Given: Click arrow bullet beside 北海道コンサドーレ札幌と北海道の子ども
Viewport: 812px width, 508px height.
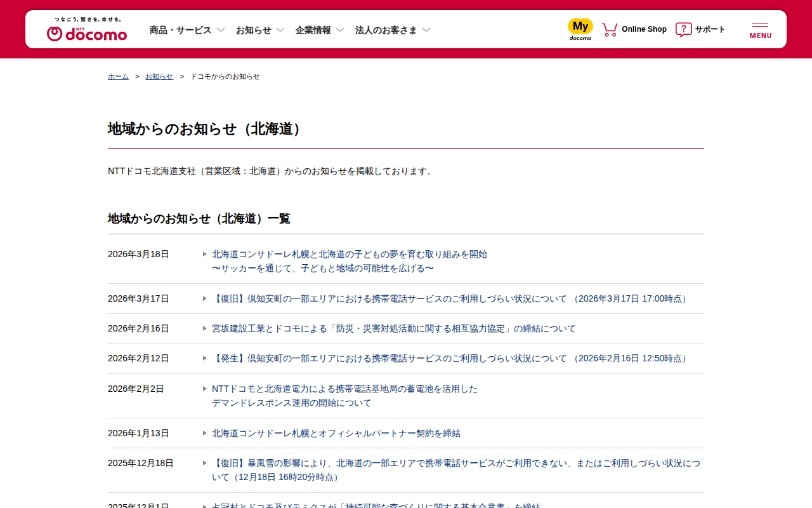Looking at the screenshot, I should 205,254.
